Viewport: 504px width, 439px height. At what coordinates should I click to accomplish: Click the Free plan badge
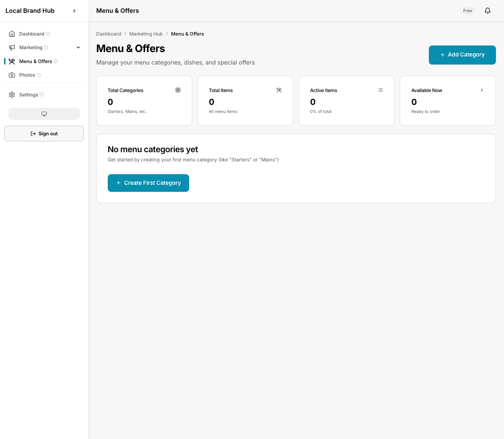467,11
